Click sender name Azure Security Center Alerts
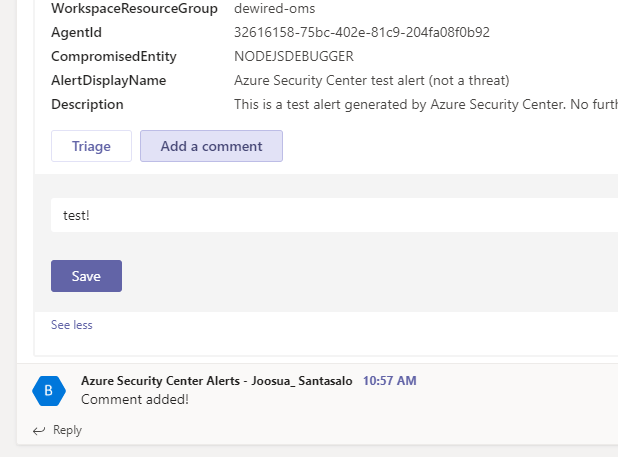This screenshot has width=618, height=457. click(216, 381)
